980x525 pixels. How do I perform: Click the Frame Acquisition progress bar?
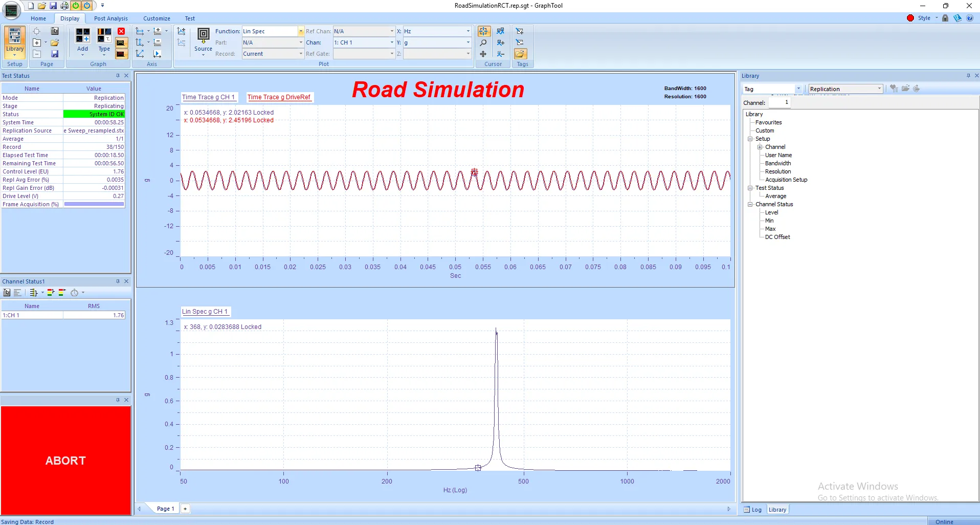94,204
